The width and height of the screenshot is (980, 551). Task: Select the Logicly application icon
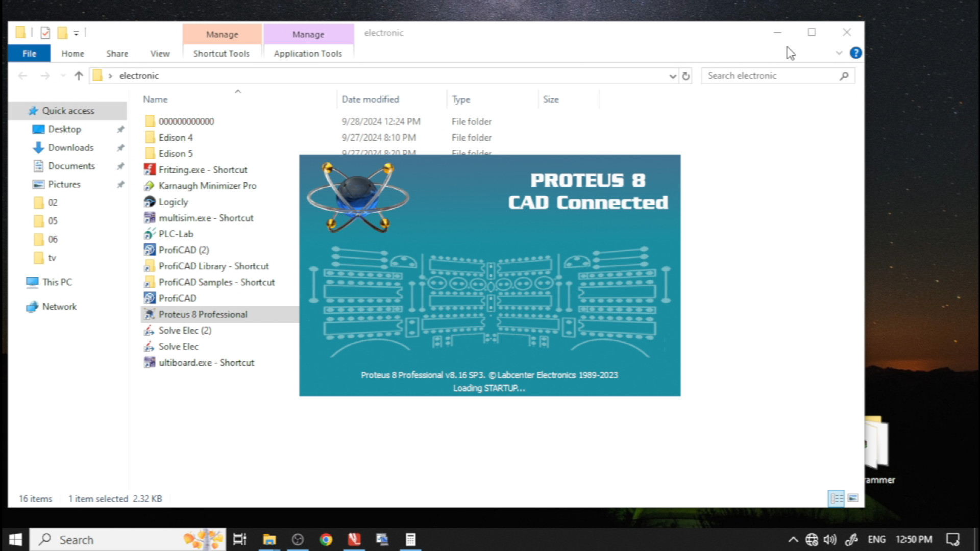tap(150, 202)
